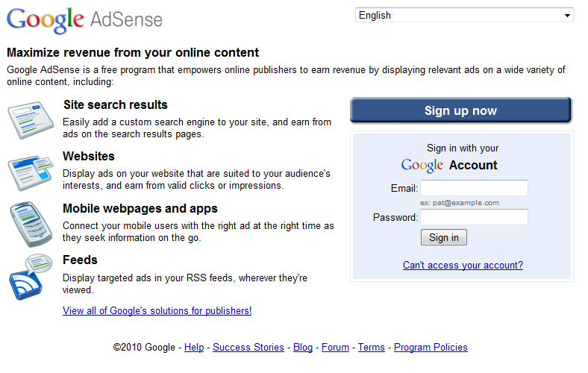Open the Help link in footer
The height and width of the screenshot is (373, 588).
click(x=194, y=347)
